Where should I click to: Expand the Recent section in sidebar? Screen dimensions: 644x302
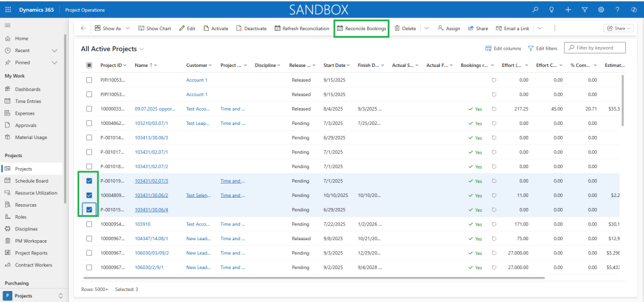pyautogui.click(x=55, y=50)
